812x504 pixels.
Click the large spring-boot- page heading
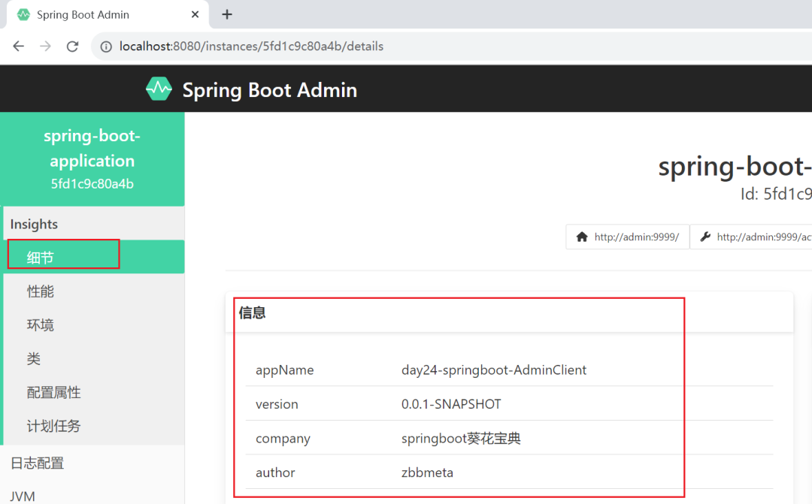click(x=735, y=167)
